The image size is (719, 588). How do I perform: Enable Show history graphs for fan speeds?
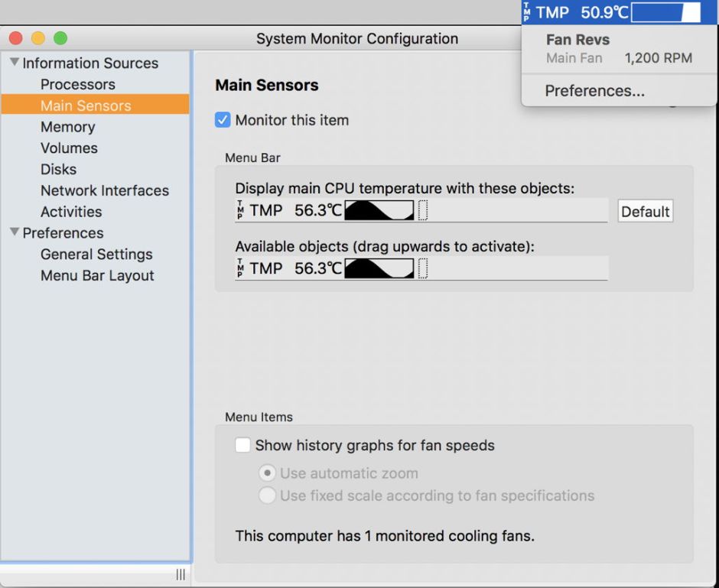click(243, 445)
